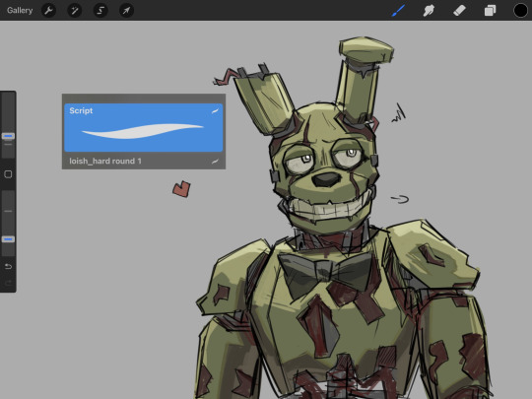Activate the Transform arrow tool
The image size is (532, 399).
coord(126,11)
